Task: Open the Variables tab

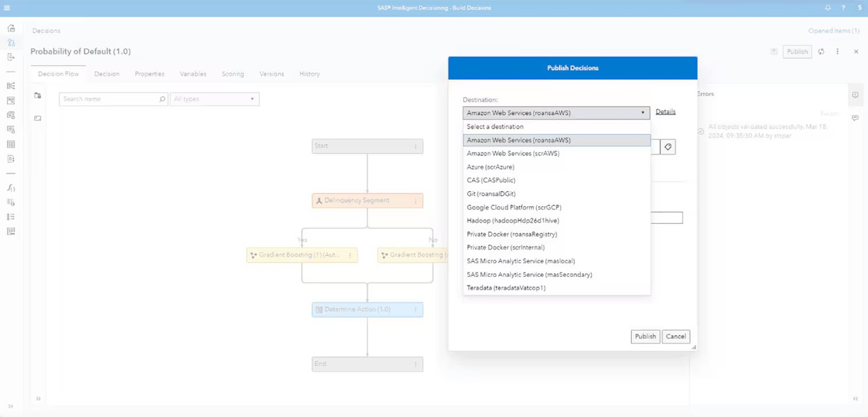Action: point(193,74)
